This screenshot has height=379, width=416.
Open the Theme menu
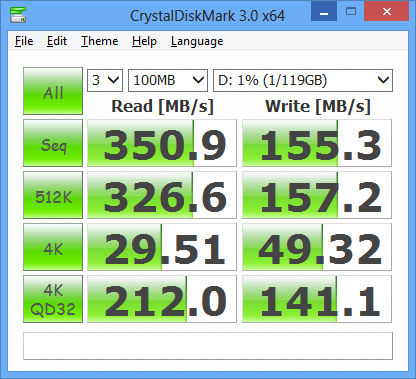[99, 41]
